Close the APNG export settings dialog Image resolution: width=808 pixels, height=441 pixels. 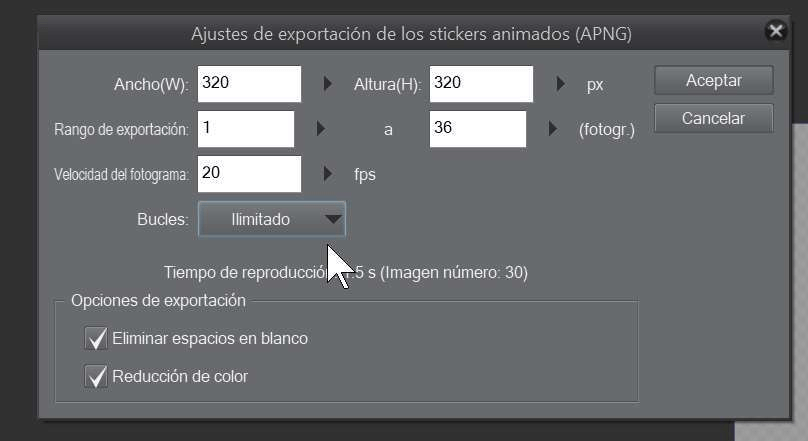pos(775,32)
